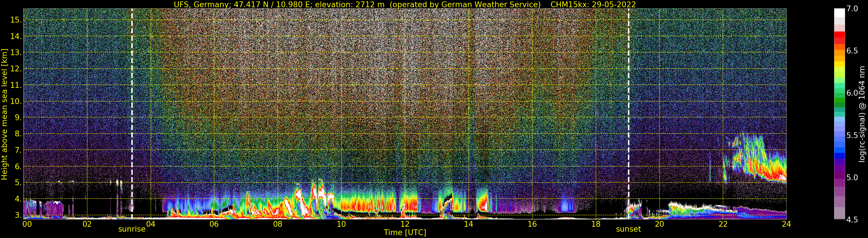Click the y-axis tick label "8."

tap(18, 134)
